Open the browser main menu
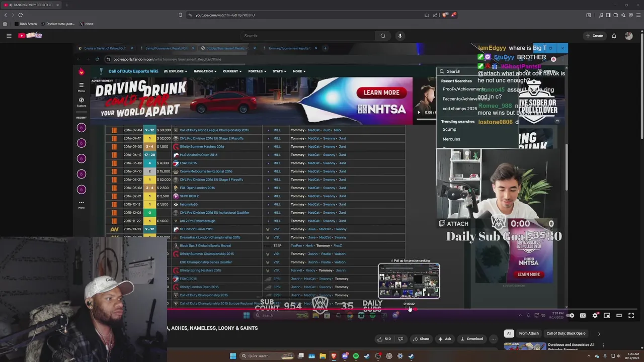The height and width of the screenshot is (362, 644). coord(638,15)
